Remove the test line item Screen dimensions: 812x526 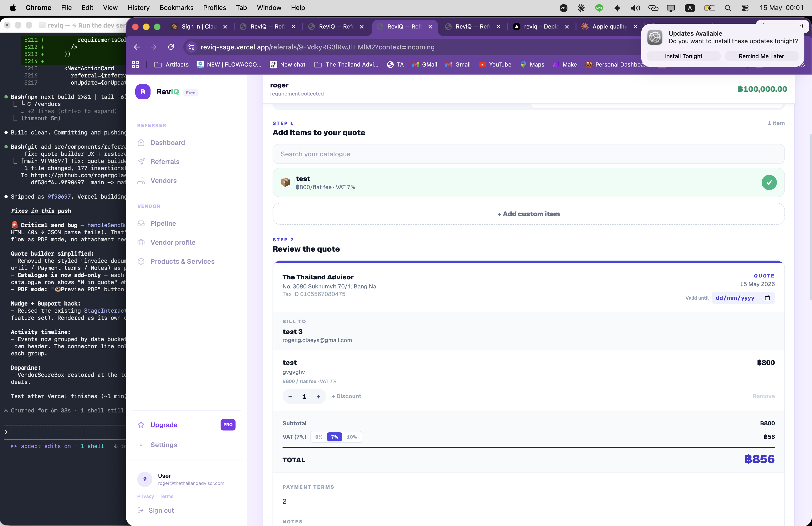click(x=764, y=396)
